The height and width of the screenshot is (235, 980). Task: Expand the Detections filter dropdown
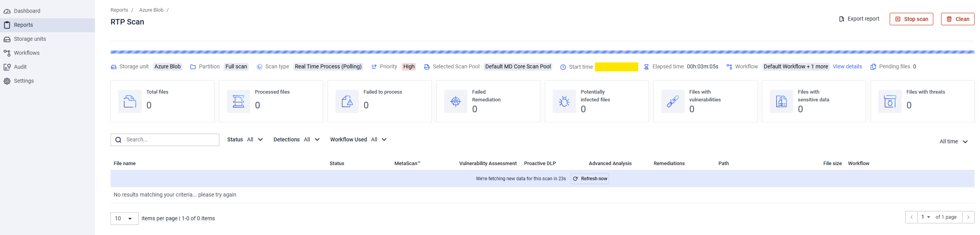tap(297, 139)
